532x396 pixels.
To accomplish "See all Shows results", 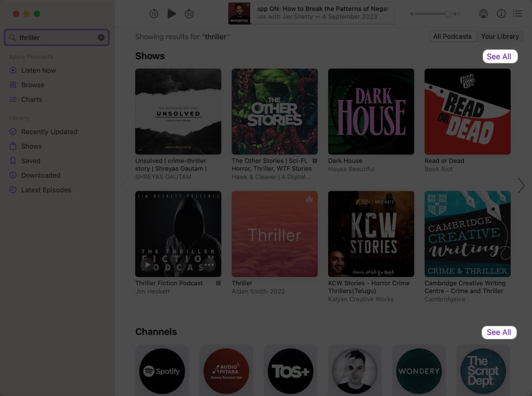I will 499,56.
